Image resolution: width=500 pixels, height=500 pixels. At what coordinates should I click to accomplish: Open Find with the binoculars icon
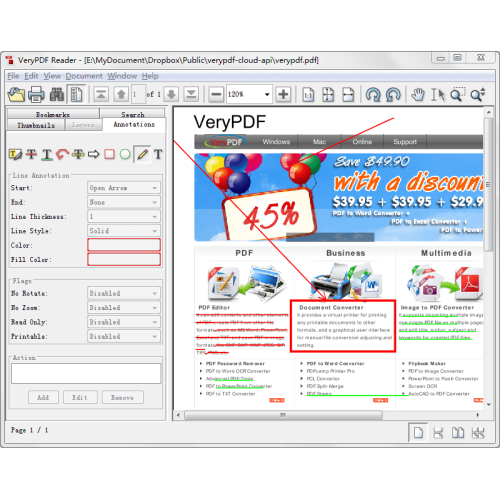coord(57,94)
